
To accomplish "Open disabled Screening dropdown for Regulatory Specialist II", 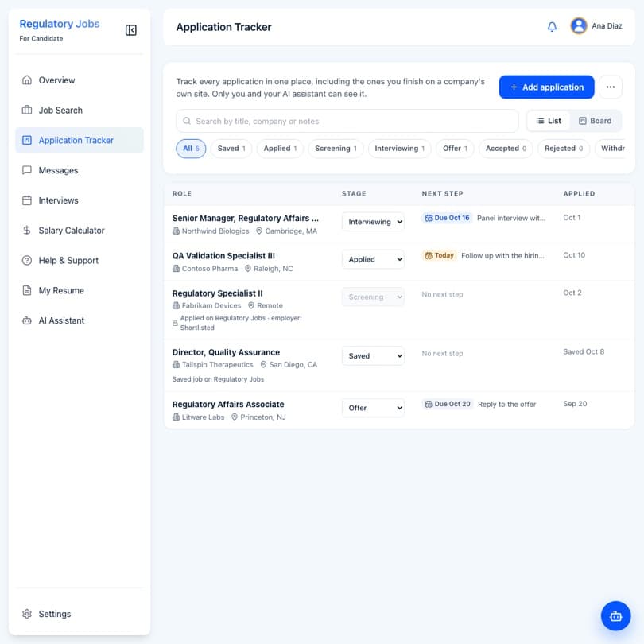I will (373, 297).
